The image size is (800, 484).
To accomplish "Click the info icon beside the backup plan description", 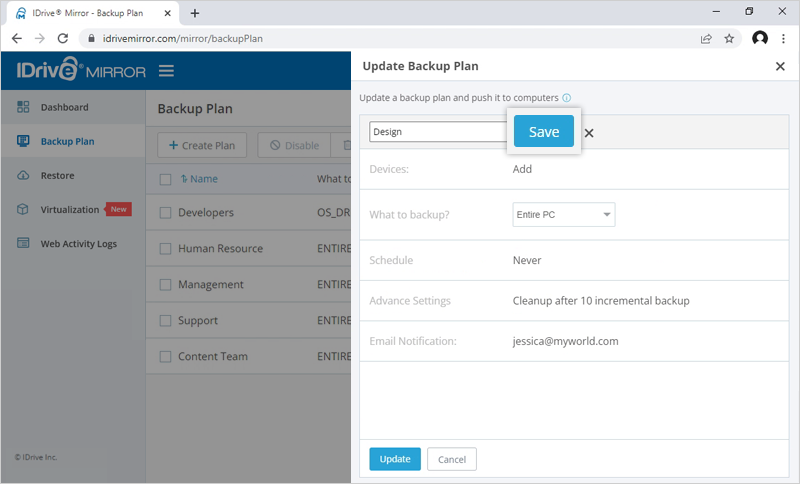I will [566, 98].
